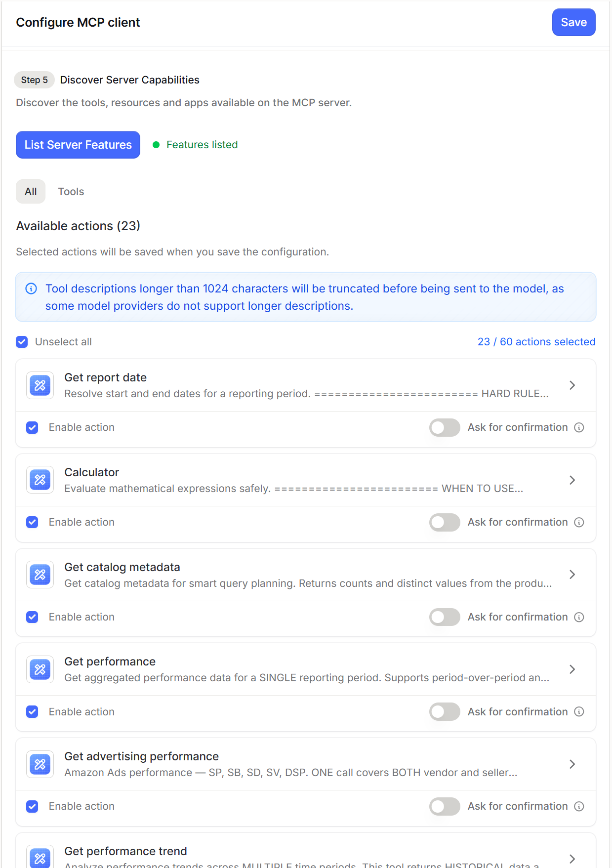
Task: Click the List Server Features button
Action: (x=78, y=145)
